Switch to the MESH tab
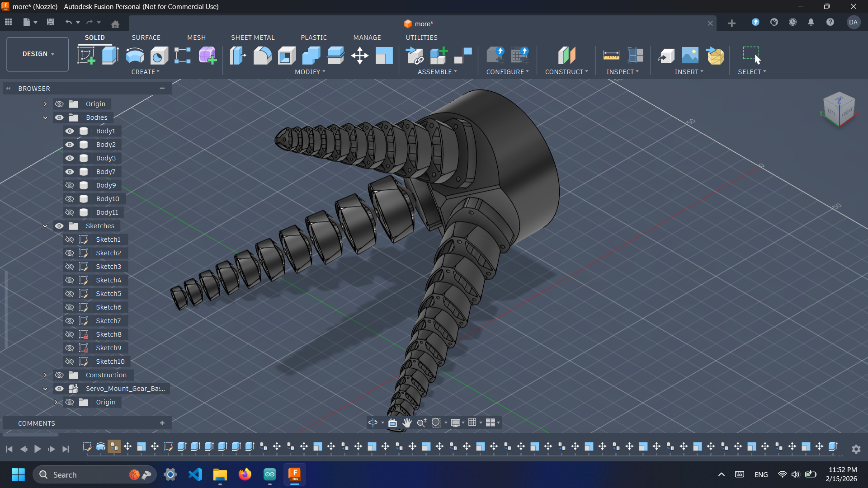The image size is (868, 488). [196, 38]
